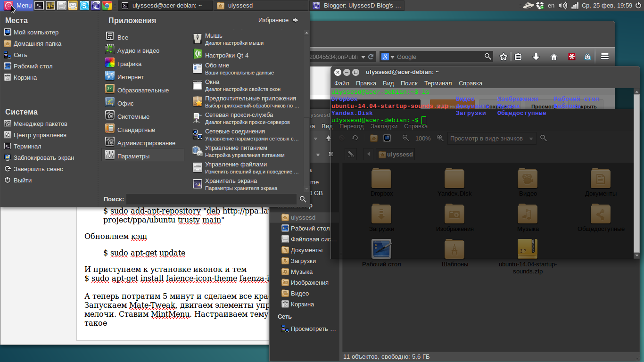Open the Dropbox tray icon
Image resolution: width=644 pixels, height=362 pixels.
click(540, 6)
